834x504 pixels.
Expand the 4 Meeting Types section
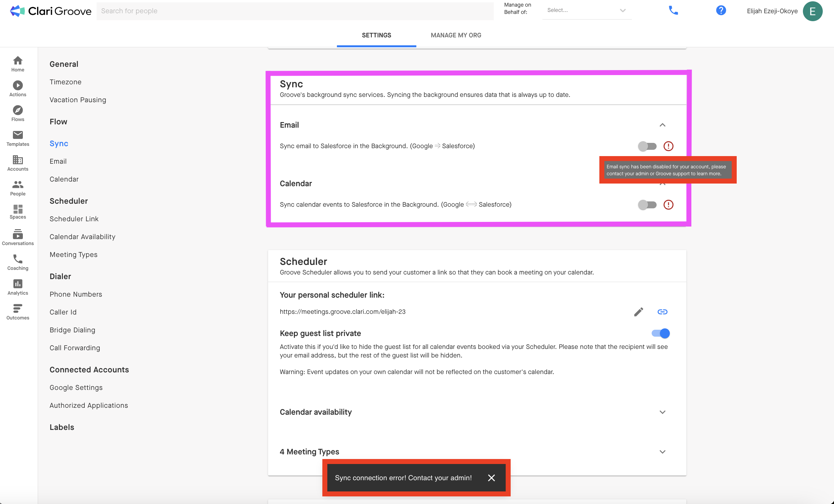662,451
